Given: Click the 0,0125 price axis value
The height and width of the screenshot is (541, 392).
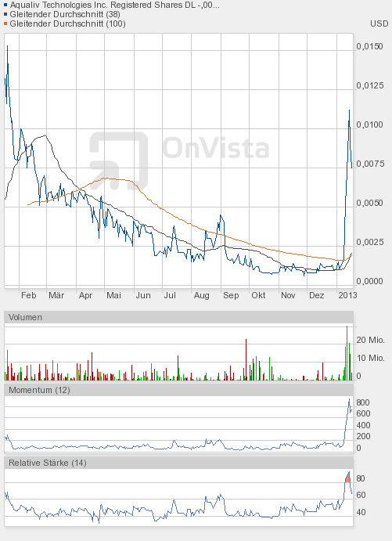Looking at the screenshot, I should click(369, 85).
